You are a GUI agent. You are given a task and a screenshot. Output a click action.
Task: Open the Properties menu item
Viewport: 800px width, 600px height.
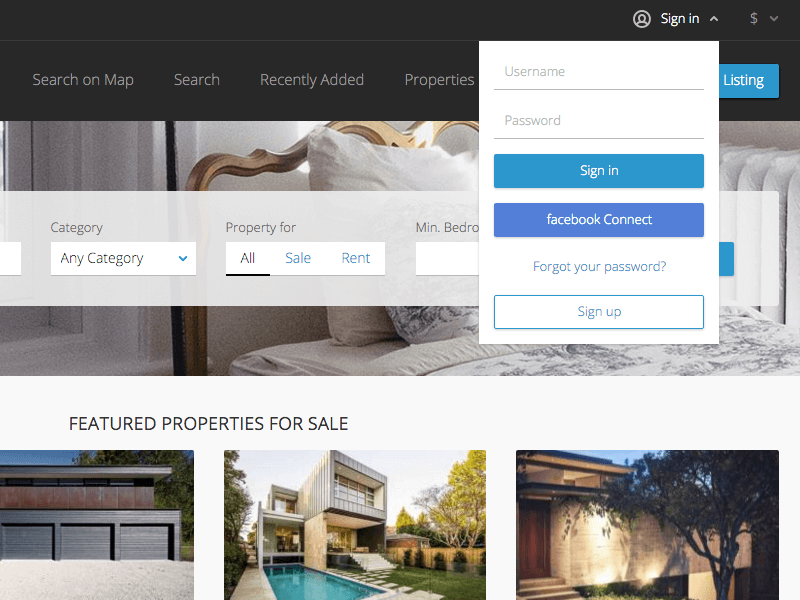[439, 80]
